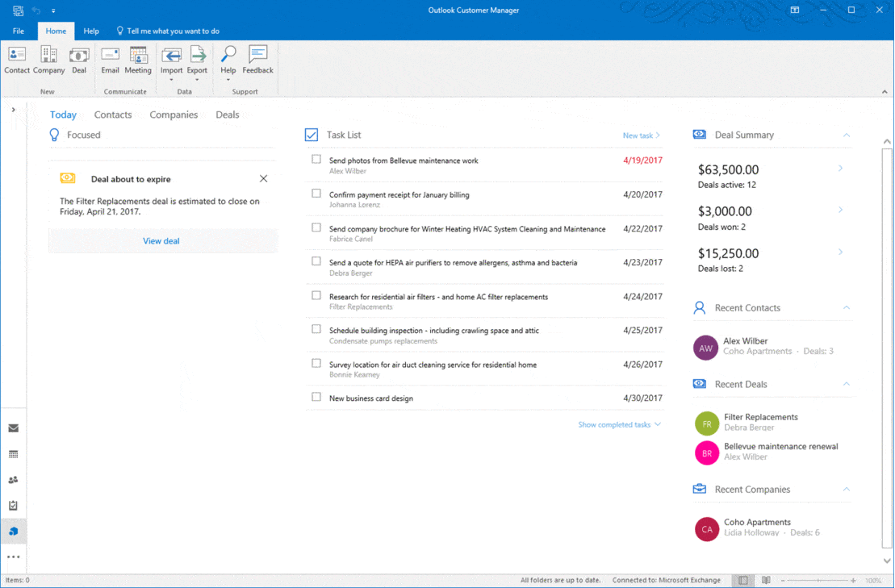Screen dimensions: 895x588
Task: Compose a new Email from the ribbon
Action: pyautogui.click(x=110, y=60)
